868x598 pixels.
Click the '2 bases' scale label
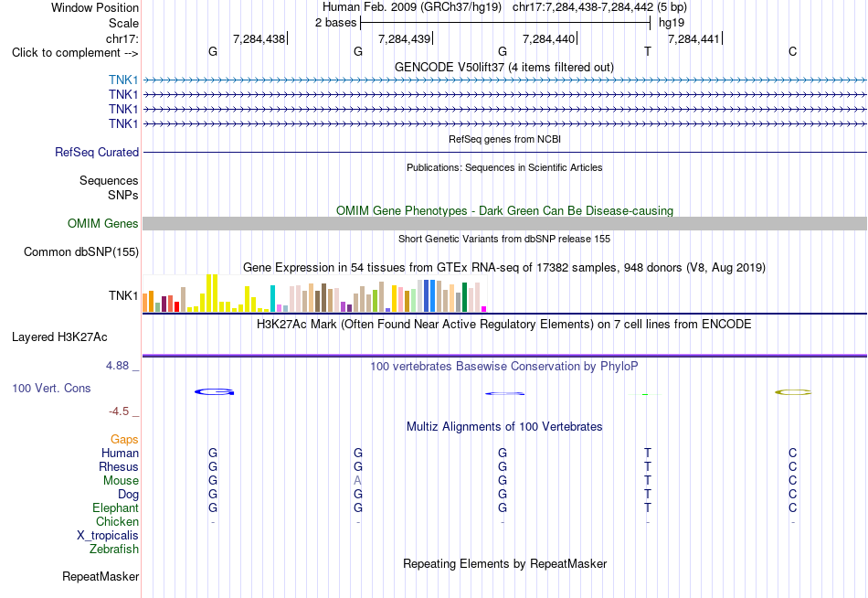coord(335,23)
